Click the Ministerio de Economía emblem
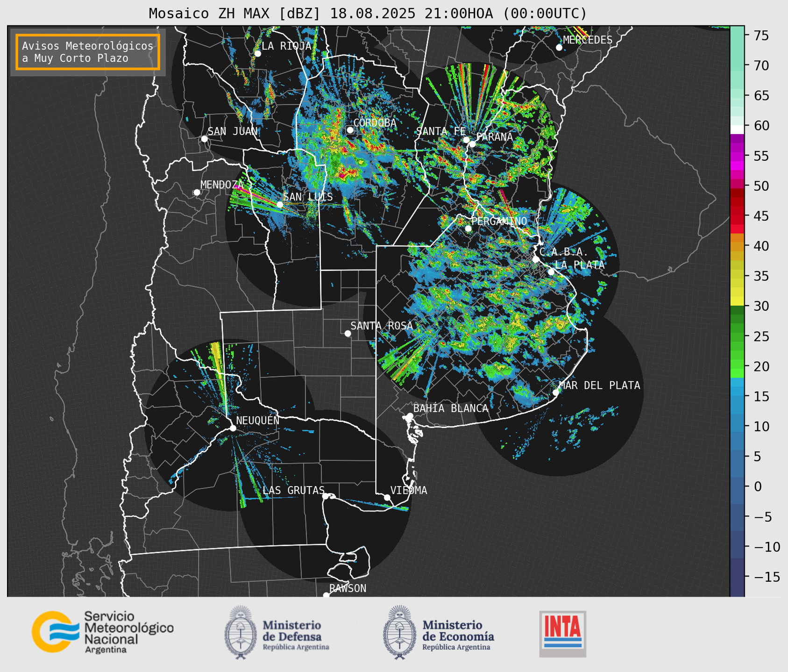 (400, 632)
